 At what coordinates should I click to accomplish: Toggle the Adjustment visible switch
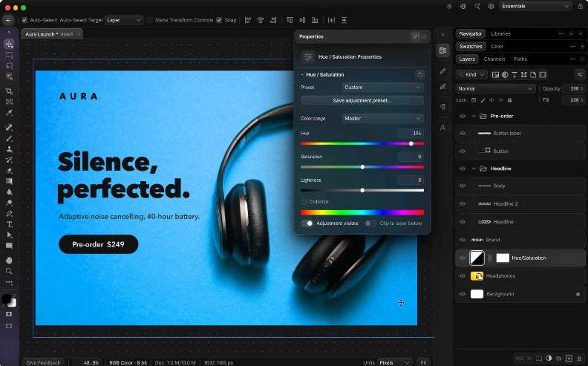click(x=307, y=223)
